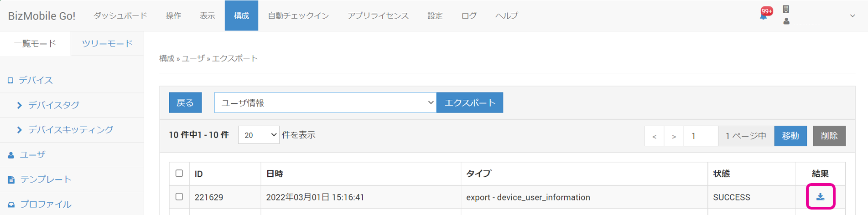
Task: Open the ユーザ情報 export type dropdown
Action: [325, 102]
